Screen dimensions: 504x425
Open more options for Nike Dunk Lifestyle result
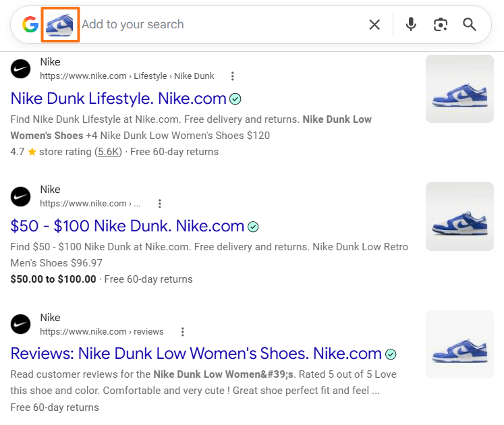coord(232,76)
